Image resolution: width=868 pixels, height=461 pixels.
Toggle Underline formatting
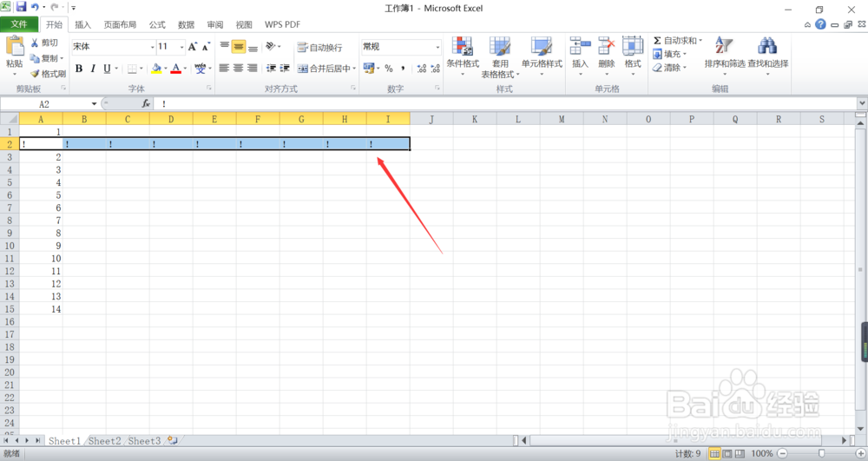point(107,69)
